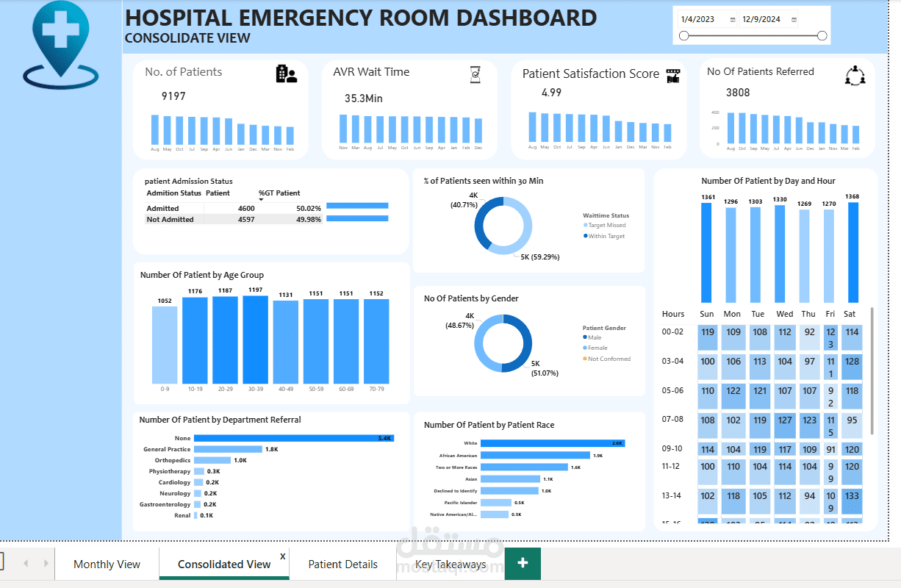Sort by the %GT Patient column arrow

261,199
